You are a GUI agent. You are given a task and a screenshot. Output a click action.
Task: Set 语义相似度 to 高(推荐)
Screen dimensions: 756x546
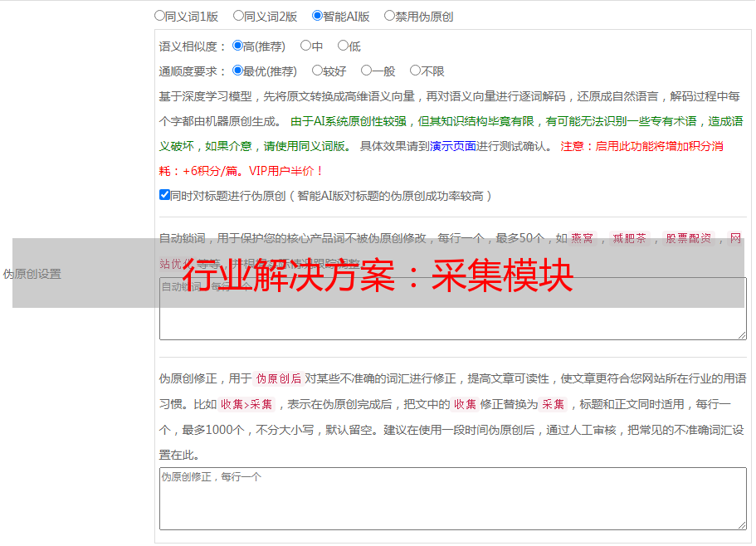point(237,46)
